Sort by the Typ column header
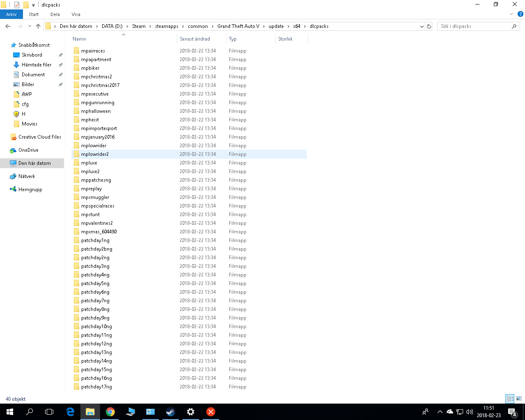Viewport: 525px width, 420px height. tap(251, 39)
